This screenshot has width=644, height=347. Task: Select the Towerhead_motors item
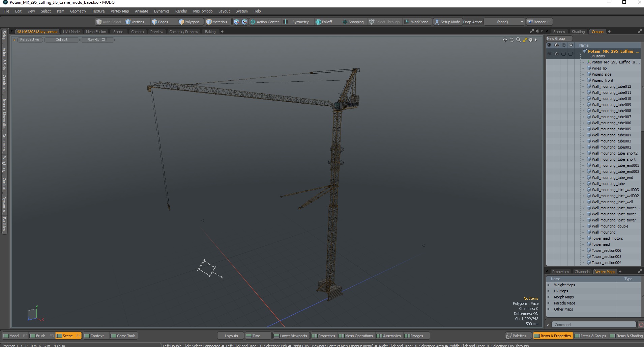pyautogui.click(x=607, y=238)
